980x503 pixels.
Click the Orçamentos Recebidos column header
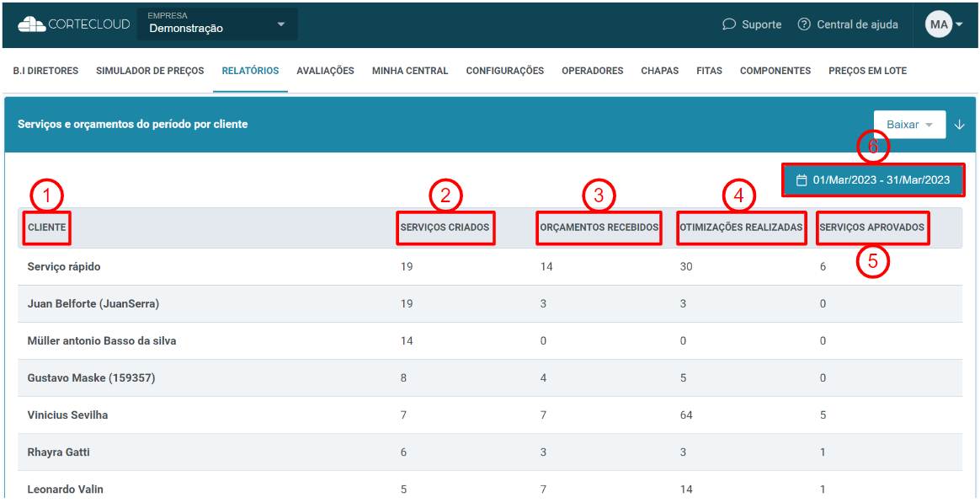pyautogui.click(x=599, y=227)
